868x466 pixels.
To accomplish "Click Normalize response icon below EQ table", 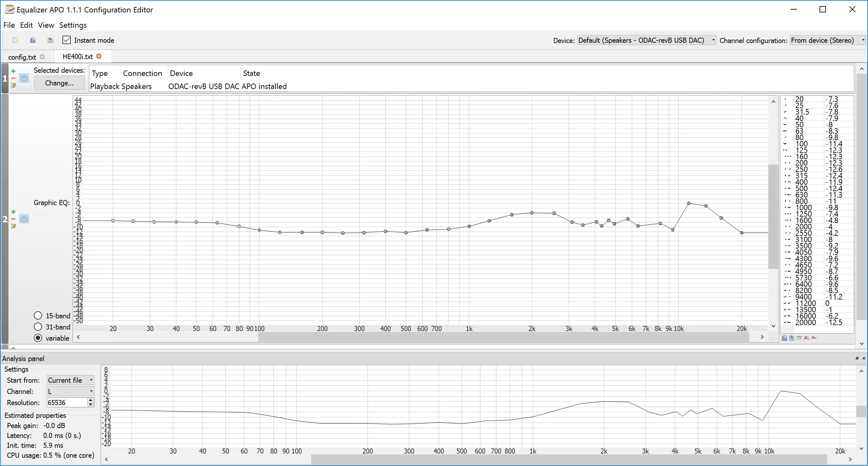I will tap(806, 338).
